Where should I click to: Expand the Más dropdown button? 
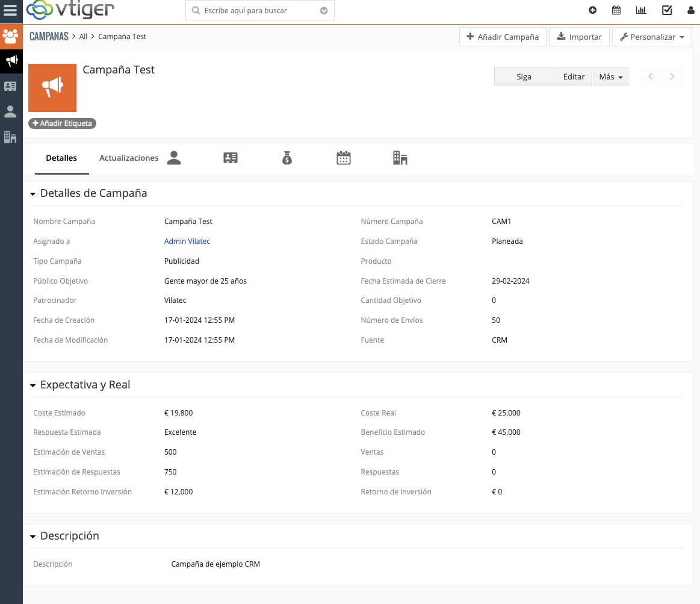pyautogui.click(x=610, y=77)
